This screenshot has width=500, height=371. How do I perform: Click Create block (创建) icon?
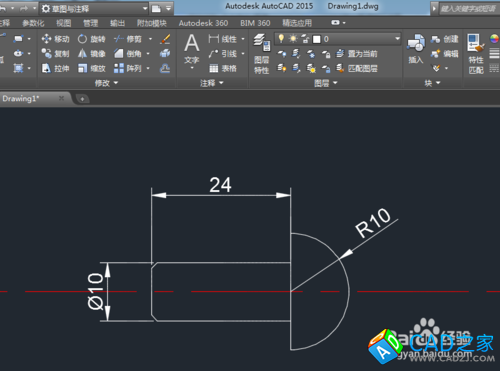445,39
